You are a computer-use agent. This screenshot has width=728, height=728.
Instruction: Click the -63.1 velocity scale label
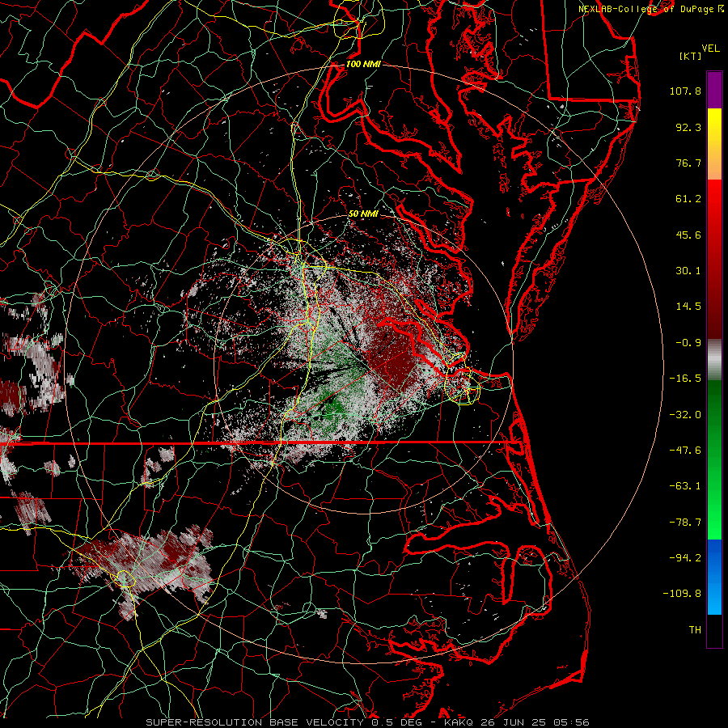click(685, 486)
